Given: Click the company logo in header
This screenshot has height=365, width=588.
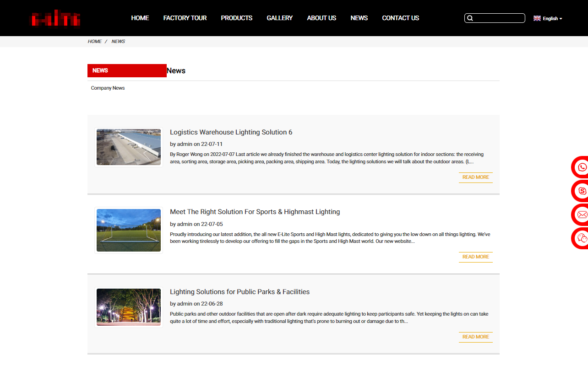Looking at the screenshot, I should coord(55,18).
